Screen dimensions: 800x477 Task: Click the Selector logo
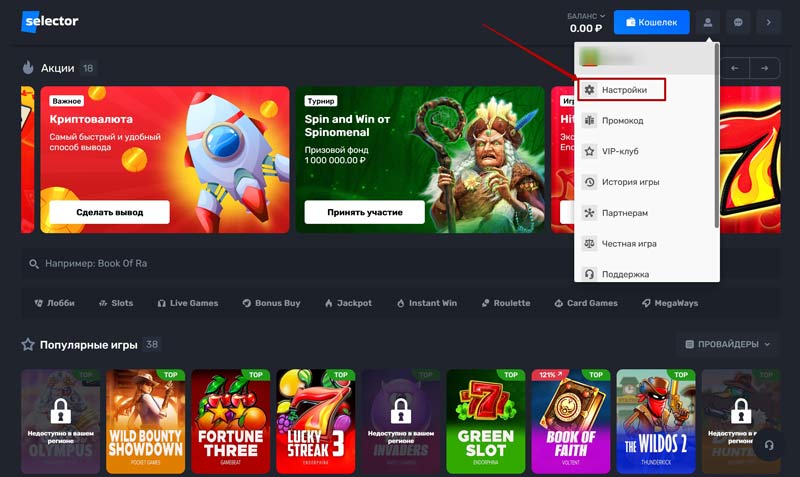50,21
